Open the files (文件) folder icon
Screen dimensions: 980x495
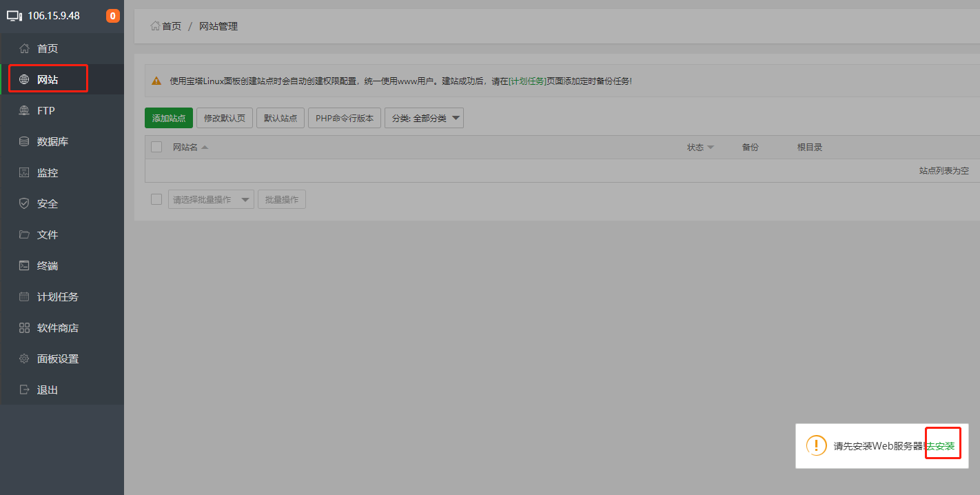point(25,235)
